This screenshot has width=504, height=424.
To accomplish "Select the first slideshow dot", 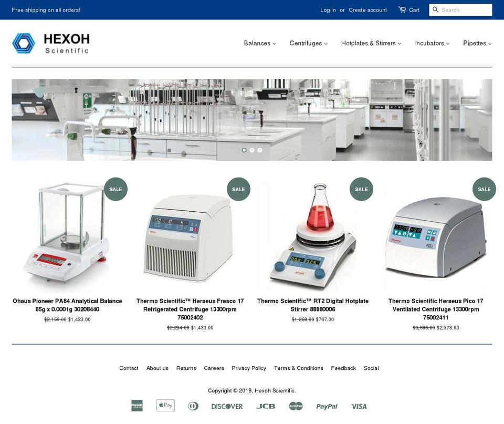I will [244, 150].
